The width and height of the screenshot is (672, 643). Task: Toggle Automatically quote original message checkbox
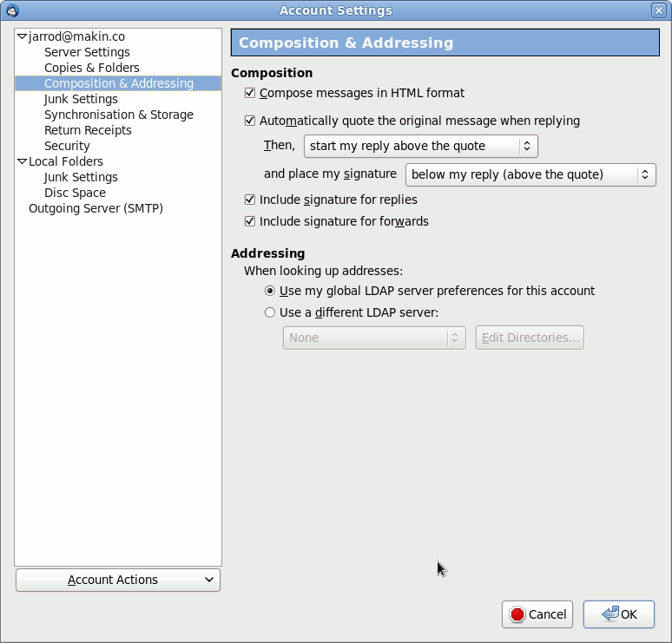click(x=250, y=121)
